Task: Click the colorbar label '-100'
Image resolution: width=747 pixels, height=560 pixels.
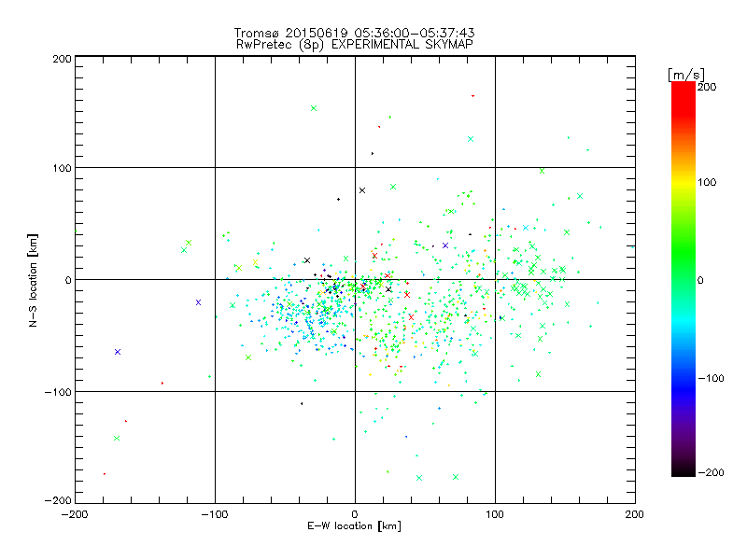Action: pyautogui.click(x=711, y=378)
